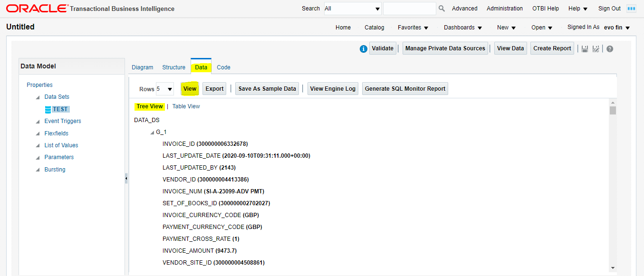Open help via the question mark icon
The height and width of the screenshot is (276, 644).
coord(610,48)
